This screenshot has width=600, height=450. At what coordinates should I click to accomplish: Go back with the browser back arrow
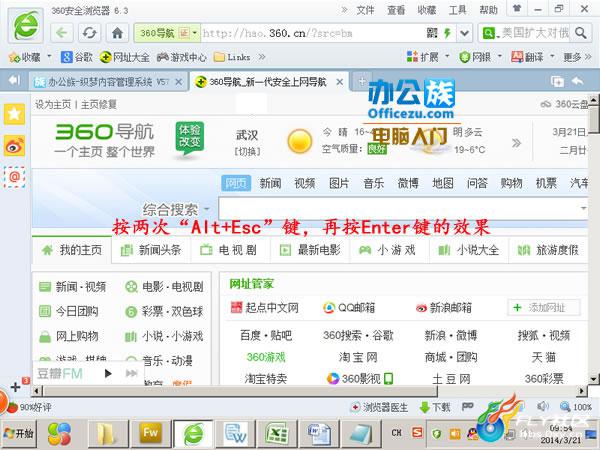62,33
